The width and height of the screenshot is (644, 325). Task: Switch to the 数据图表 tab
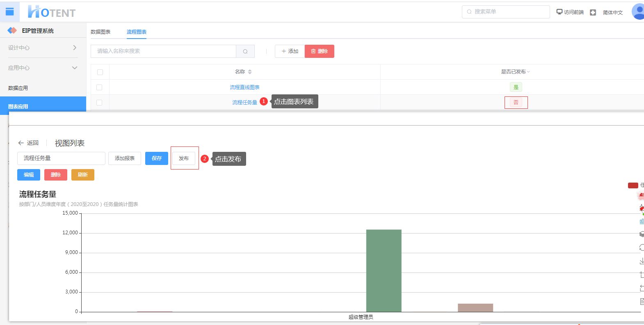pos(100,32)
